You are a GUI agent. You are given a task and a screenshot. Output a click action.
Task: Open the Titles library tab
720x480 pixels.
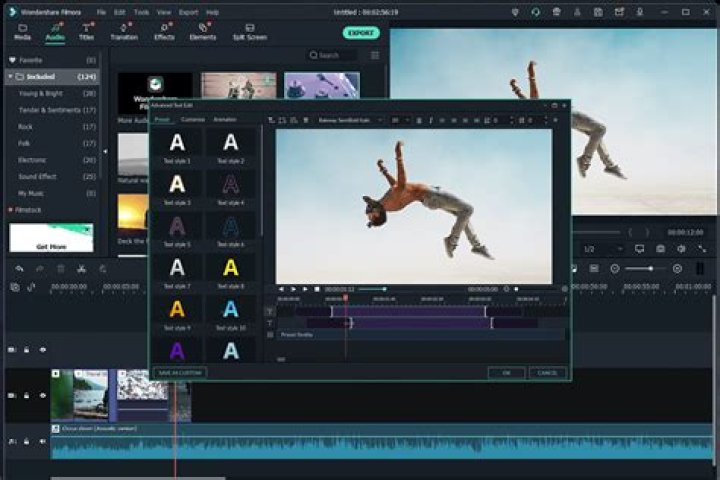pos(86,32)
